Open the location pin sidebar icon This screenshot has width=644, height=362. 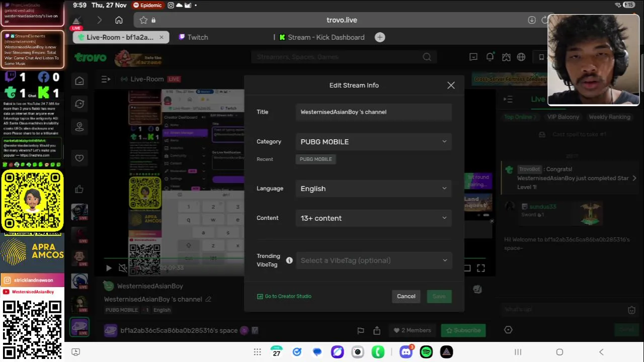coord(79,127)
